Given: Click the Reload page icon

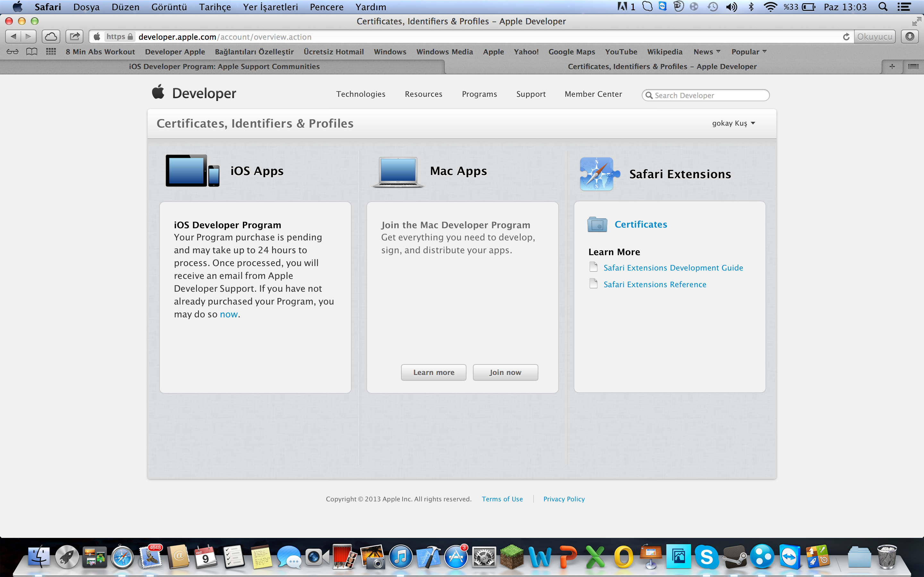Looking at the screenshot, I should pos(846,37).
